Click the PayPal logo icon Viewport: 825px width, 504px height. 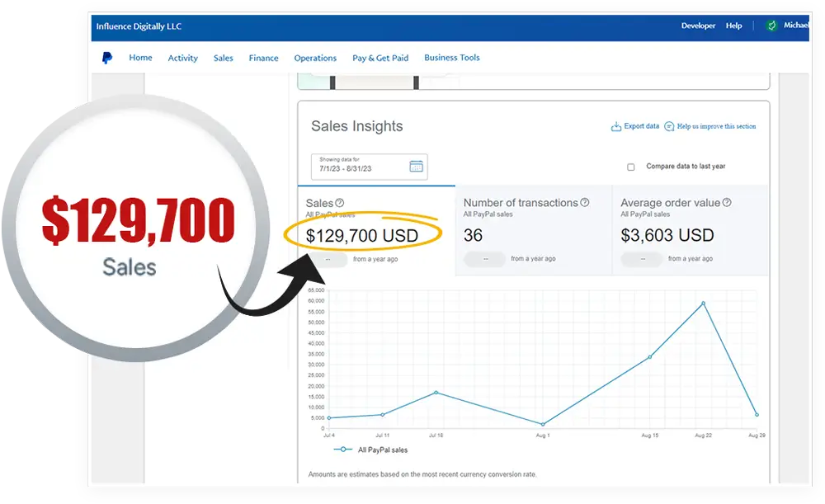point(106,58)
